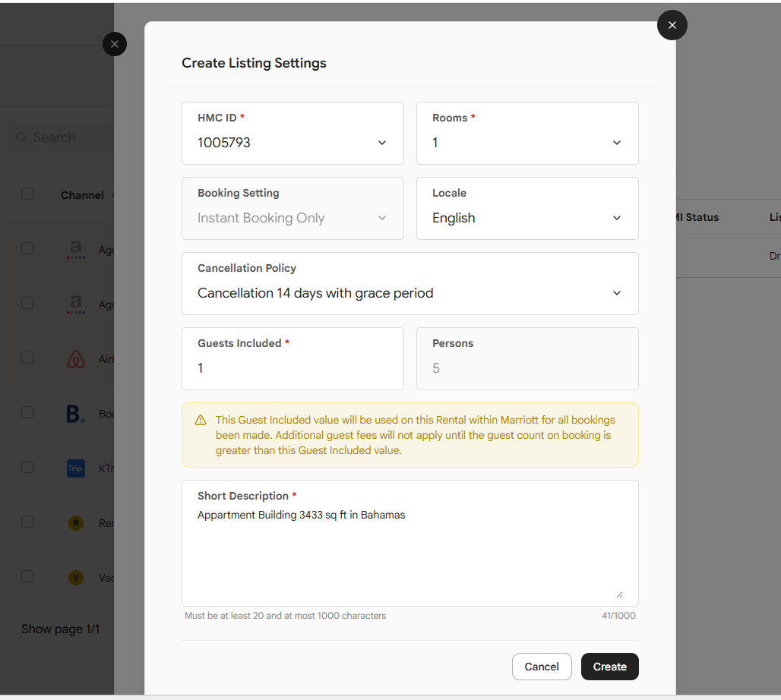The width and height of the screenshot is (781, 700).
Task: Toggle the select-all checkbox beside Channel
Action: [27, 194]
